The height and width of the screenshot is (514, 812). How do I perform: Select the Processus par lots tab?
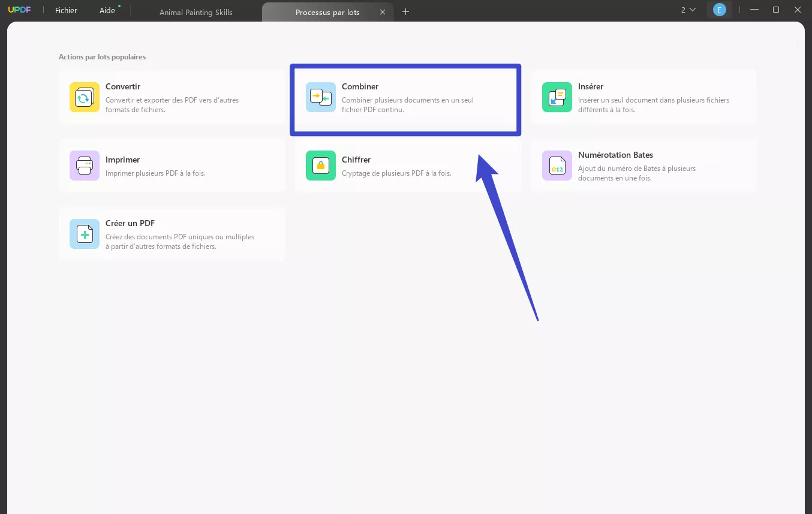pos(327,12)
